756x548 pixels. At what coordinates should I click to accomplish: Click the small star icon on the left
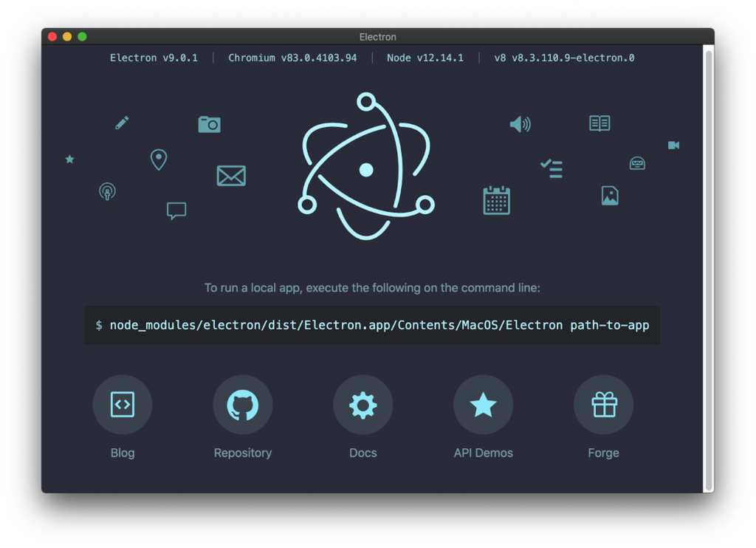(x=69, y=159)
